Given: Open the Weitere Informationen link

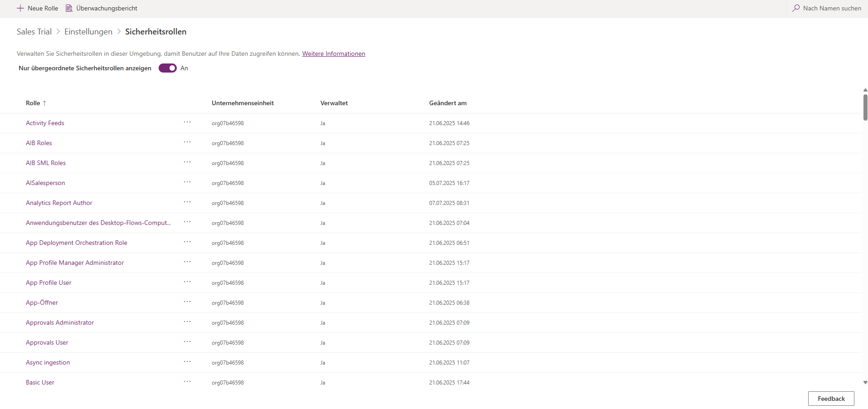Looking at the screenshot, I should (334, 54).
